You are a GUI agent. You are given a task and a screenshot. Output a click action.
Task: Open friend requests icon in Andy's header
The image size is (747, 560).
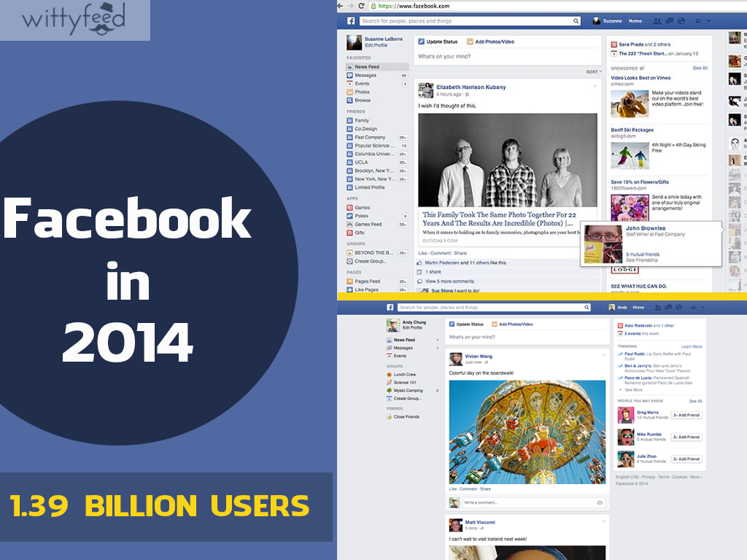658,308
